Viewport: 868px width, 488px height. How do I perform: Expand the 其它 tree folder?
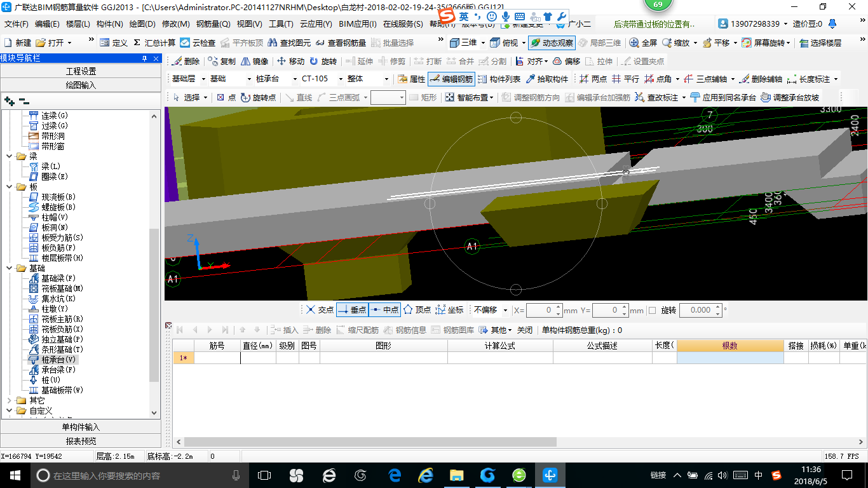point(9,400)
